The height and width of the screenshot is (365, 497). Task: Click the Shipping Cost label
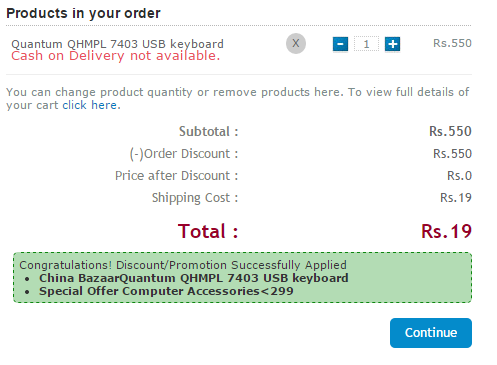pos(195,198)
